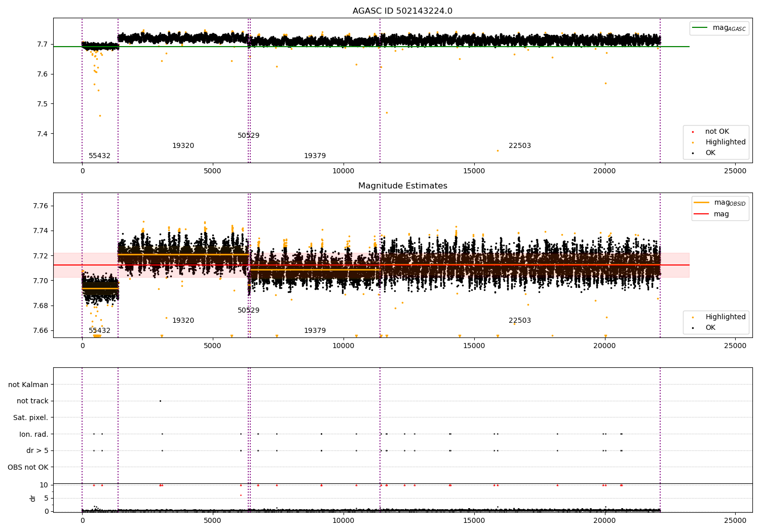Click the red 'mag' legend entry in middle plot
This screenshot has height=532, width=760.
point(712,214)
